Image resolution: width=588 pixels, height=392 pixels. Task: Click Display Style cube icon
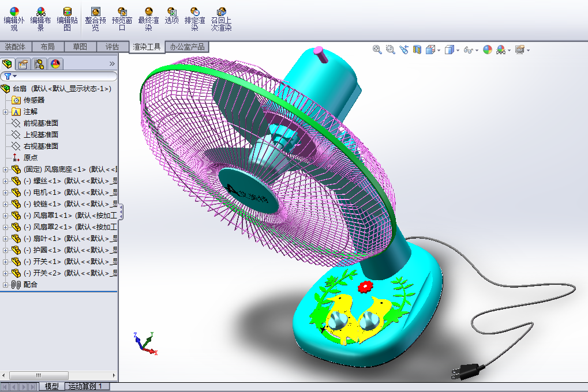[x=449, y=50]
